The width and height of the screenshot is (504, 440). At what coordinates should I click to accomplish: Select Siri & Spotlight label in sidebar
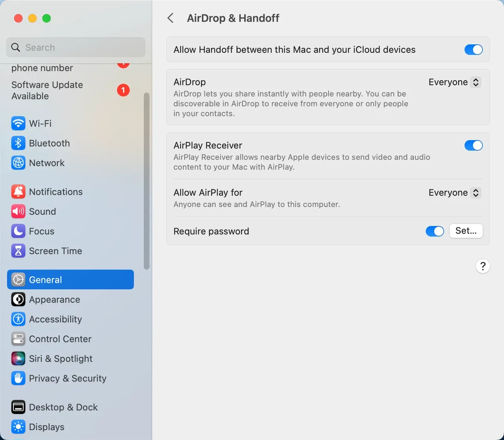click(x=61, y=359)
